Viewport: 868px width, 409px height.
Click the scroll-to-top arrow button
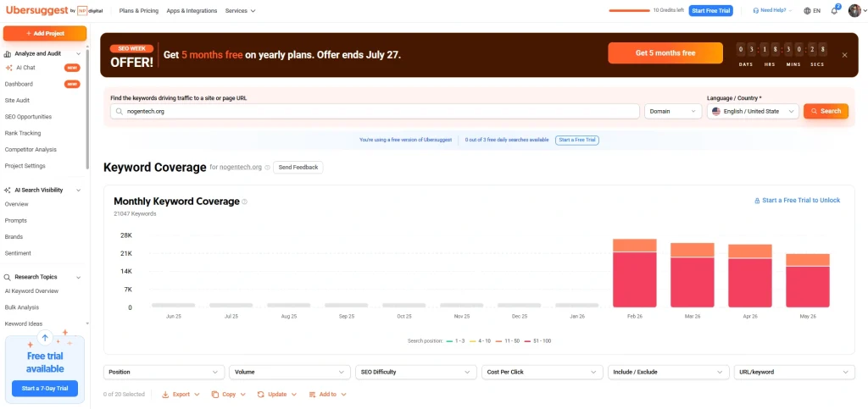click(x=45, y=337)
